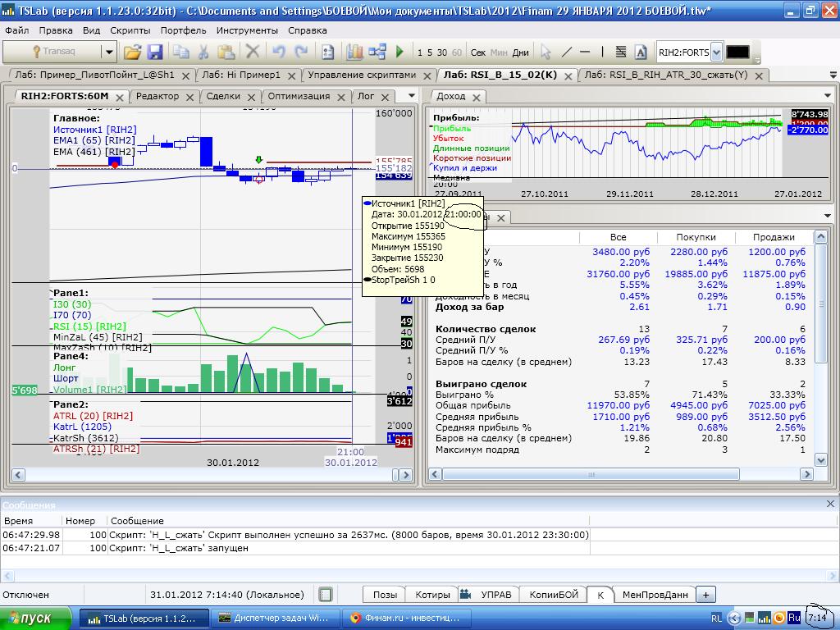The height and width of the screenshot is (630, 840).
Task: Select the diagonal trend line tool
Action: click(566, 52)
